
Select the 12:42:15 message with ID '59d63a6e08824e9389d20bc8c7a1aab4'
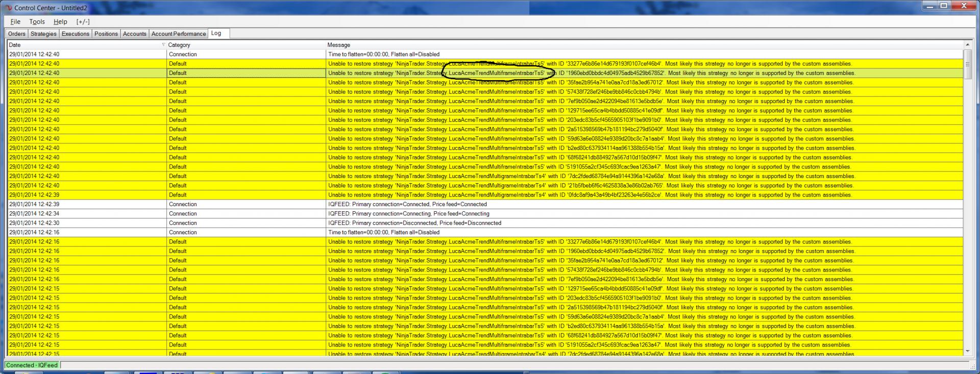click(644, 316)
